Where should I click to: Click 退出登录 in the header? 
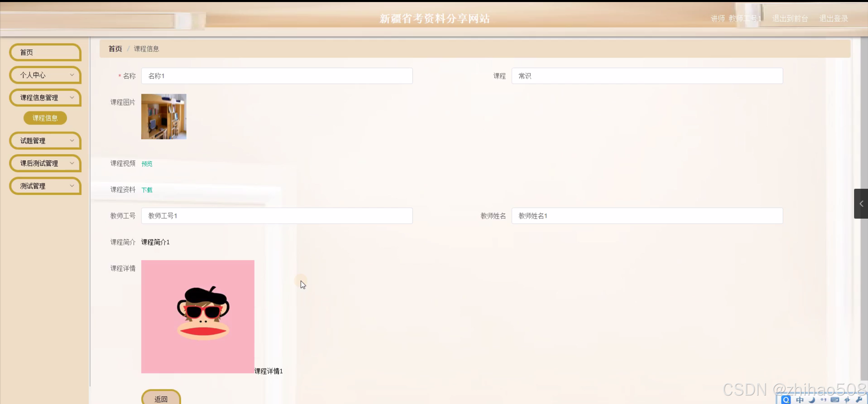point(833,18)
